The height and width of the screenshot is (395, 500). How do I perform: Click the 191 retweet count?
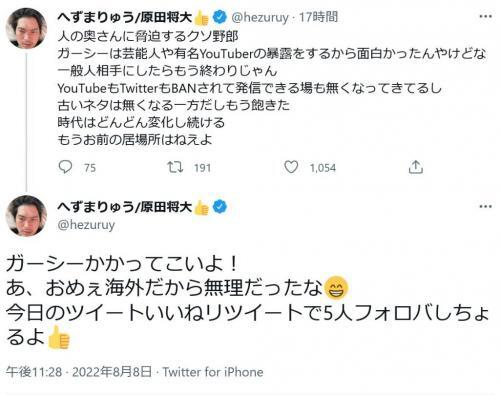coord(202,168)
